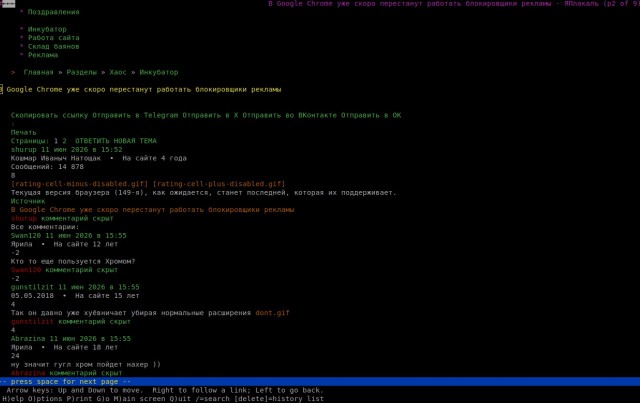This screenshot has width=640, height=403.
Task: Share via Отправить во ВКонтакте
Action: click(x=290, y=116)
